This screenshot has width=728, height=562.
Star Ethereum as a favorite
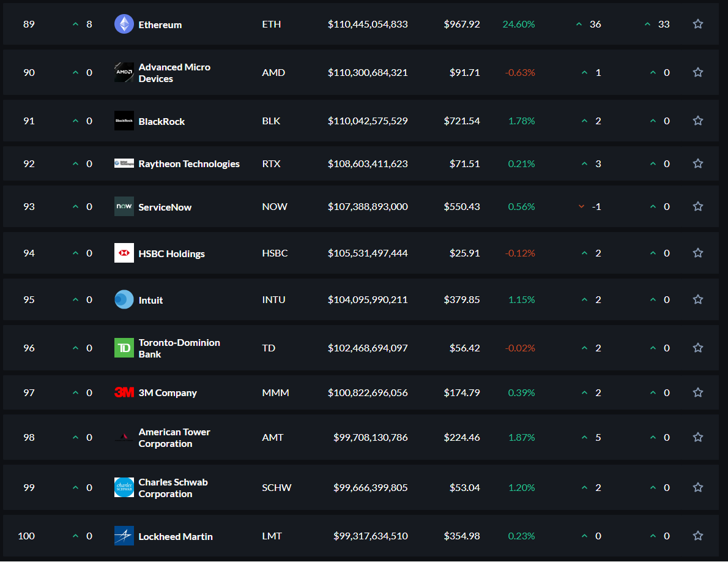coord(698,24)
